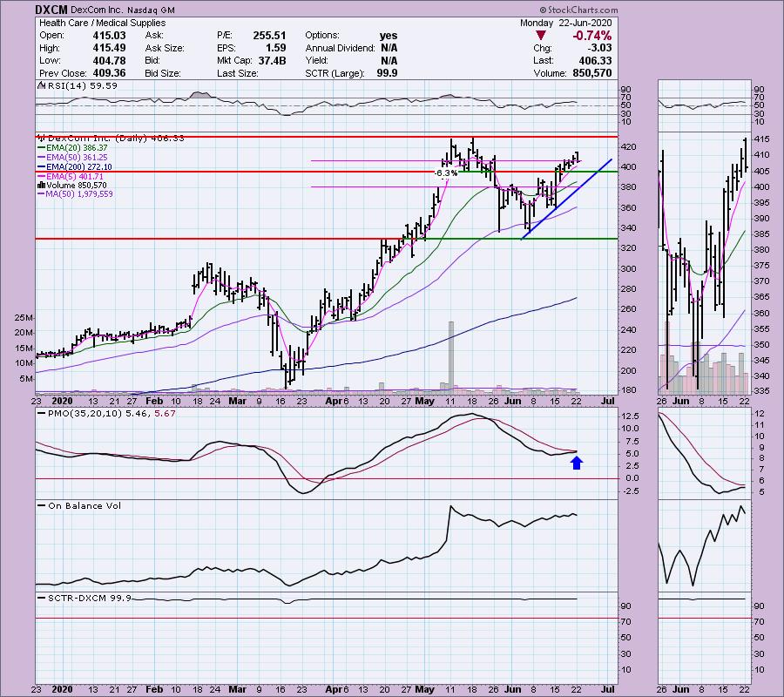
Task: Click the volume bars icon in legend
Action: pos(42,186)
